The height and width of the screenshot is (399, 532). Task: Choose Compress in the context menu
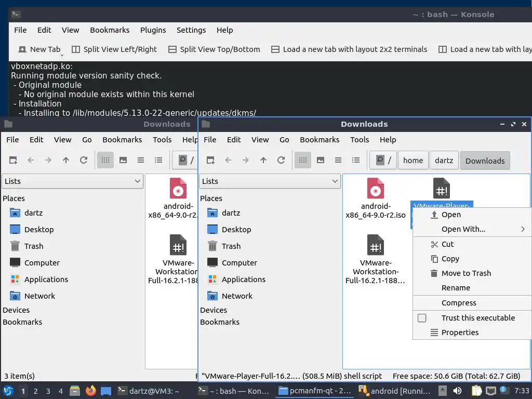[472, 303]
